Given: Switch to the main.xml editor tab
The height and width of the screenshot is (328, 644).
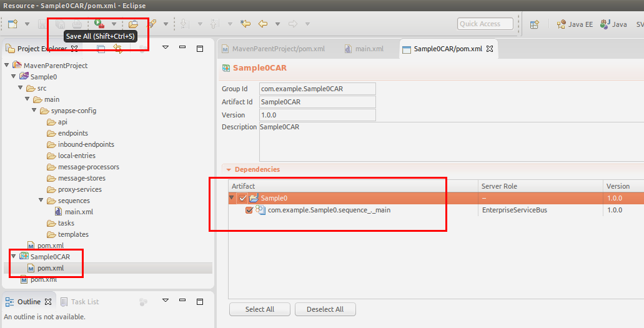Looking at the screenshot, I should [369, 49].
